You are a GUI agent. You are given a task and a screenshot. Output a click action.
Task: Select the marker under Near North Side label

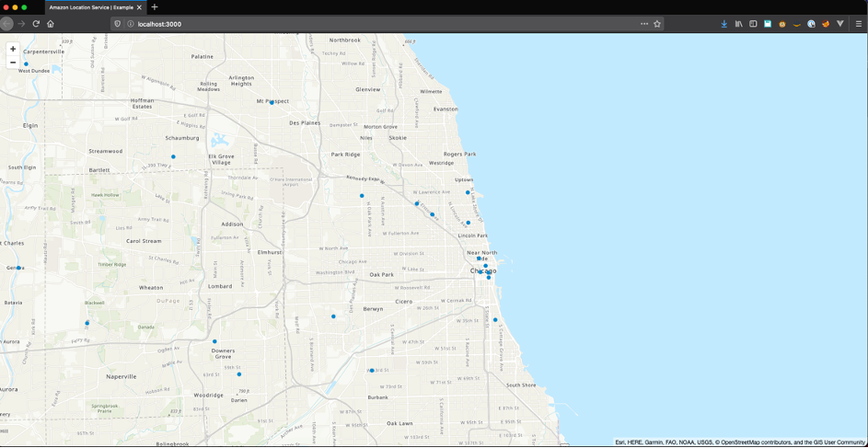pyautogui.click(x=479, y=258)
